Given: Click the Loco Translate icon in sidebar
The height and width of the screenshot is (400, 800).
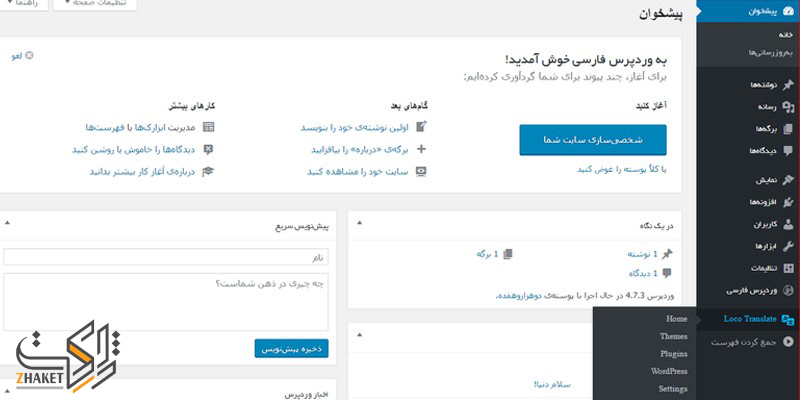Looking at the screenshot, I should pyautogui.click(x=788, y=319).
